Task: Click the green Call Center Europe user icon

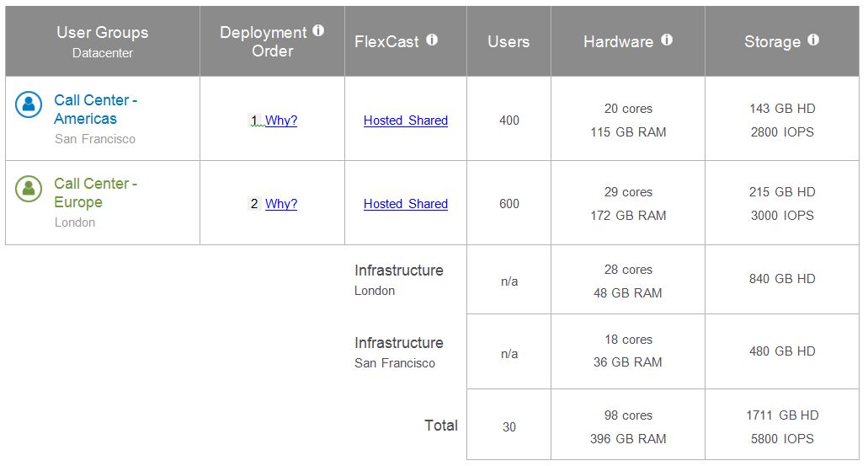Action: [29, 188]
